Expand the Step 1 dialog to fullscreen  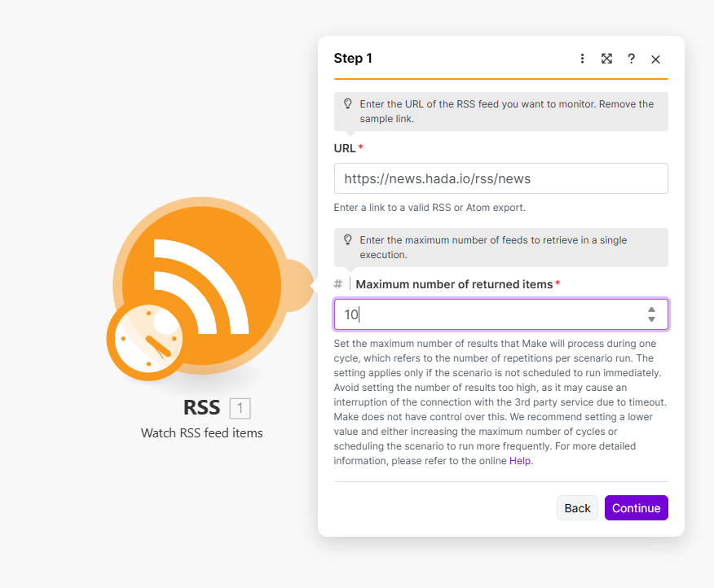[606, 59]
